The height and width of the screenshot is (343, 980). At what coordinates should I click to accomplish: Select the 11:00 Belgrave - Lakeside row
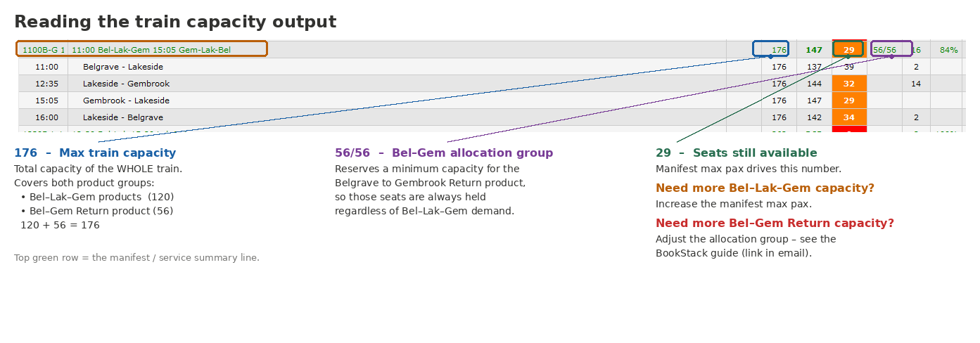[x=492, y=67]
